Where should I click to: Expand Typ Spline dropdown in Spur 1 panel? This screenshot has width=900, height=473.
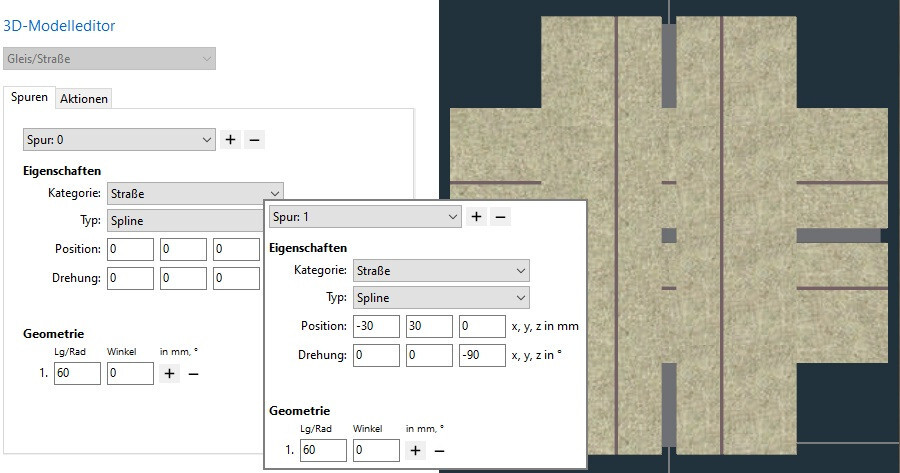[x=441, y=297]
